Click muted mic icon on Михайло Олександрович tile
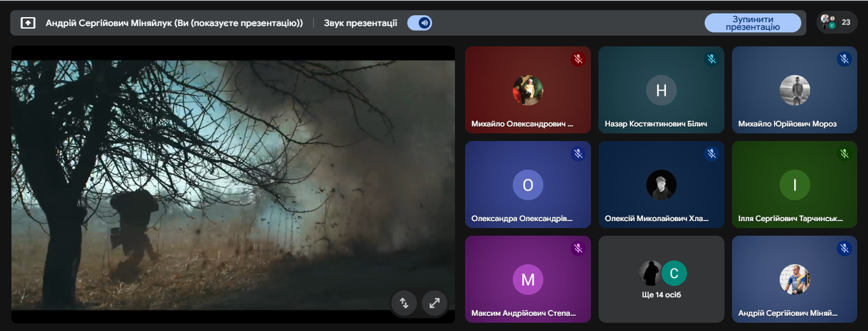Image resolution: width=868 pixels, height=331 pixels. point(578,60)
